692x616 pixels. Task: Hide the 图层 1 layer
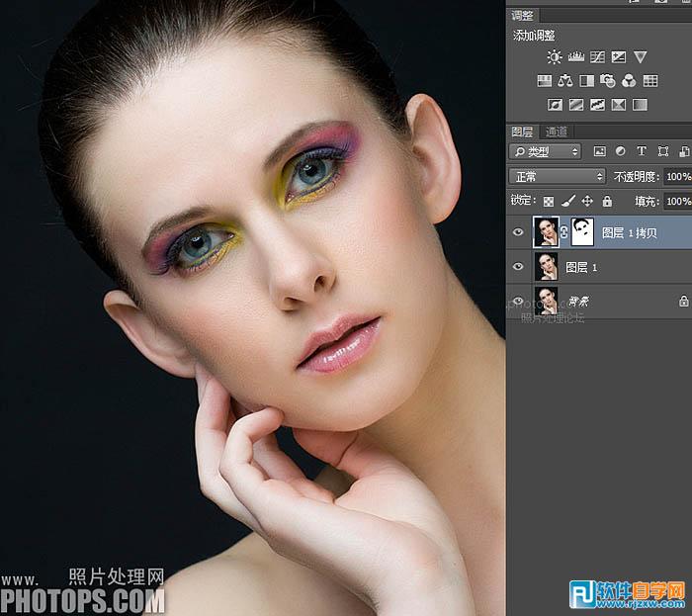click(x=518, y=267)
